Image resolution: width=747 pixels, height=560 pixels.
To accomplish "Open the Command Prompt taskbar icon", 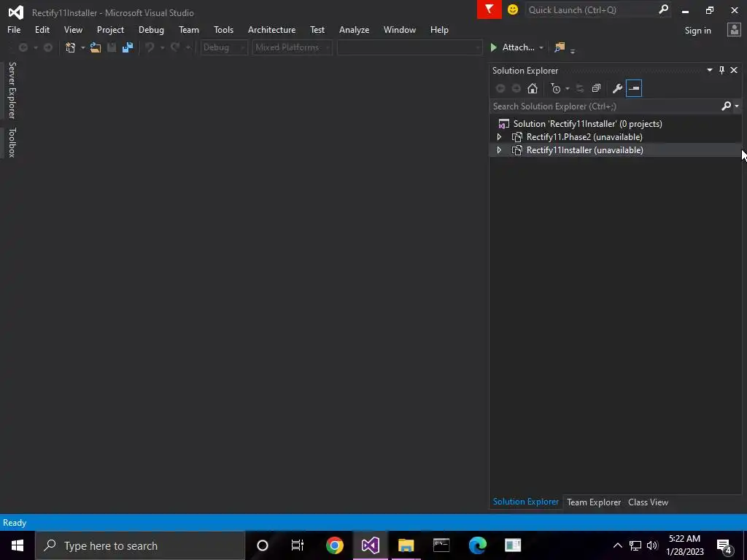I will [x=441, y=545].
